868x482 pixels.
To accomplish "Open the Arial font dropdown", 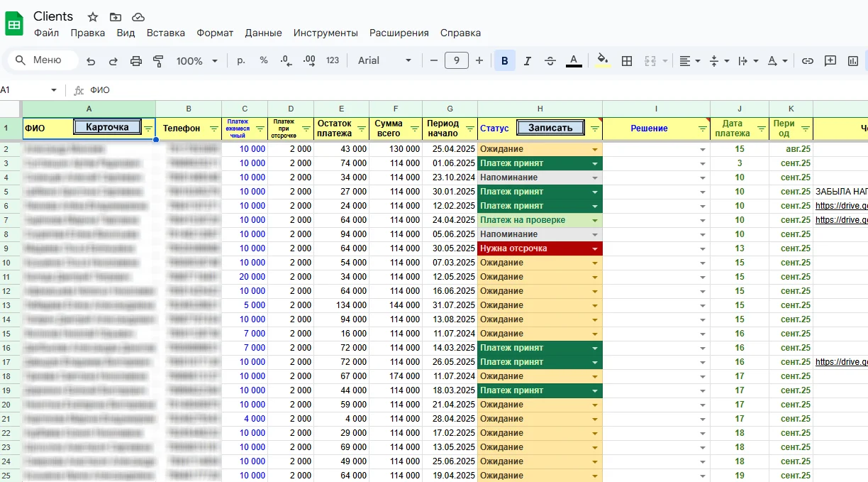I will (x=385, y=61).
